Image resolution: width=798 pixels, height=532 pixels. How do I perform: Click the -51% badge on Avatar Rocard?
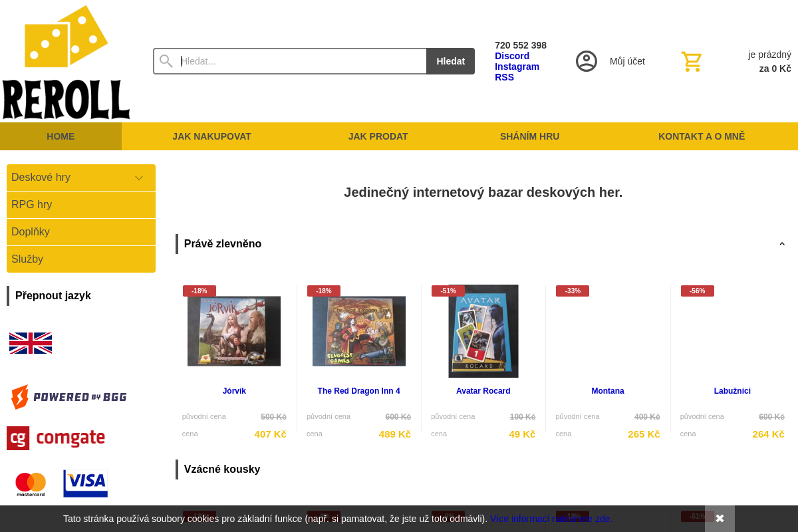(x=448, y=291)
